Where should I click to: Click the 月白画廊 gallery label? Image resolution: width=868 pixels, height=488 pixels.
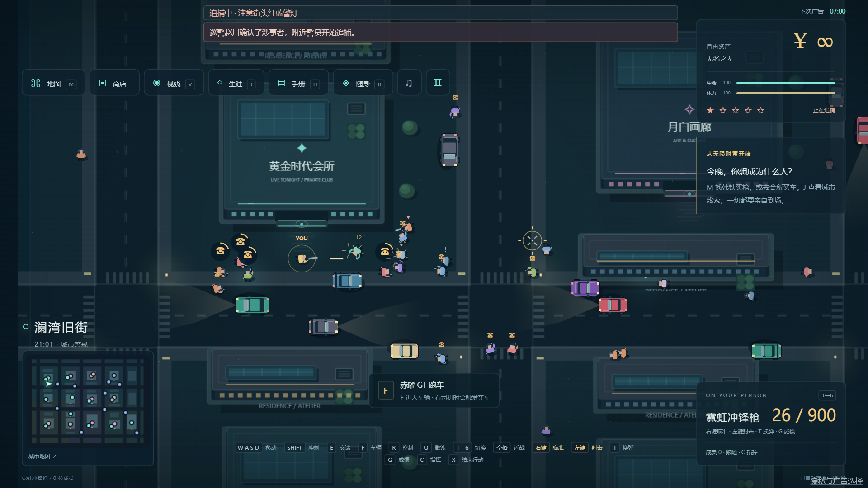pyautogui.click(x=689, y=127)
